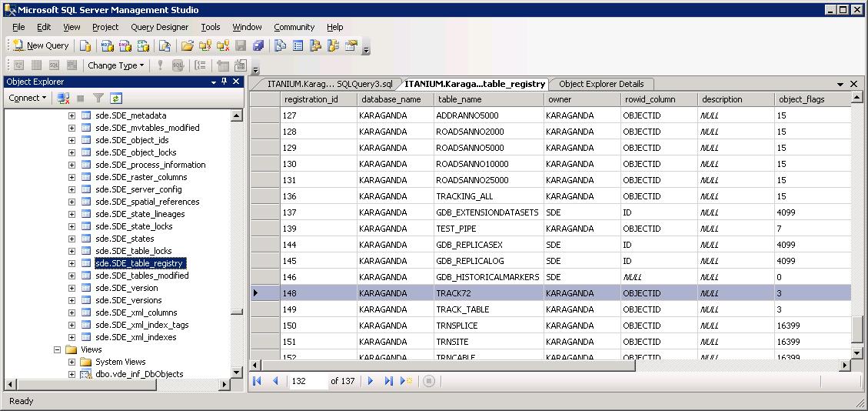Switch to the Object Explorer Details tab
The width and height of the screenshot is (868, 411).
pyautogui.click(x=601, y=84)
